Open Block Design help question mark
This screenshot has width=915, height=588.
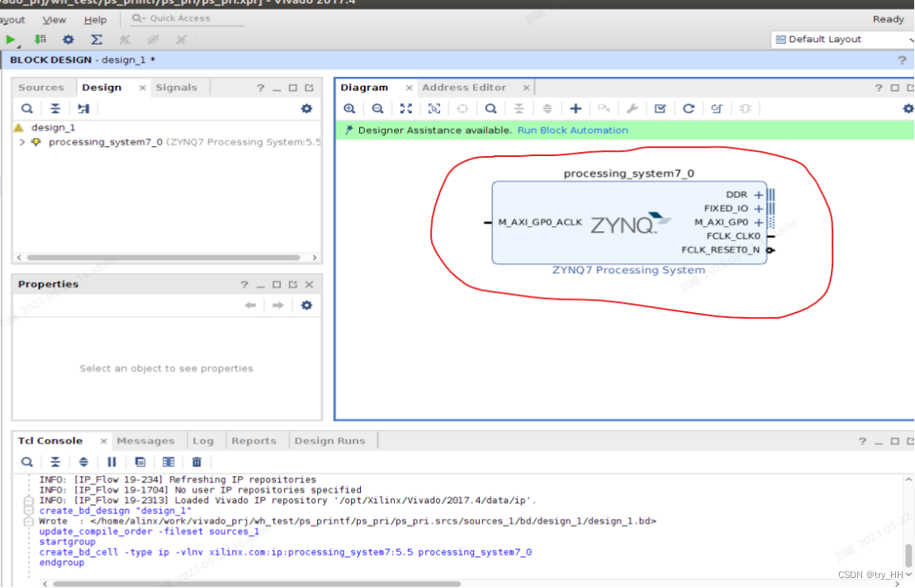click(x=902, y=60)
